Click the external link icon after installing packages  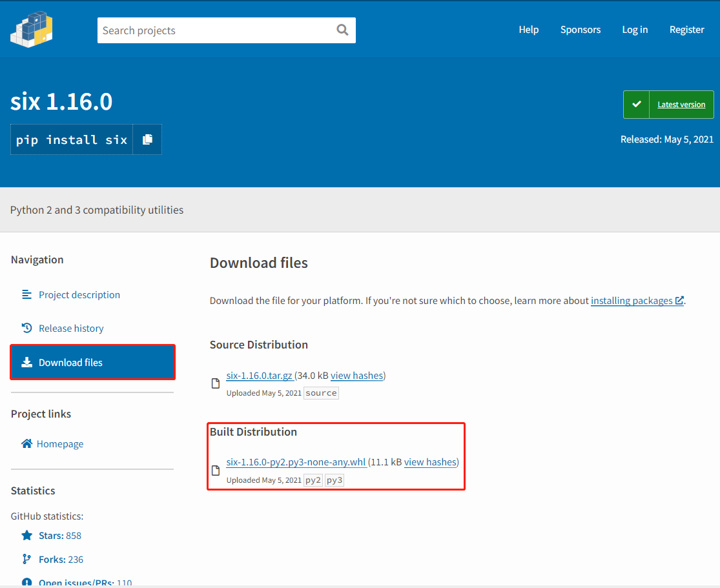click(679, 300)
